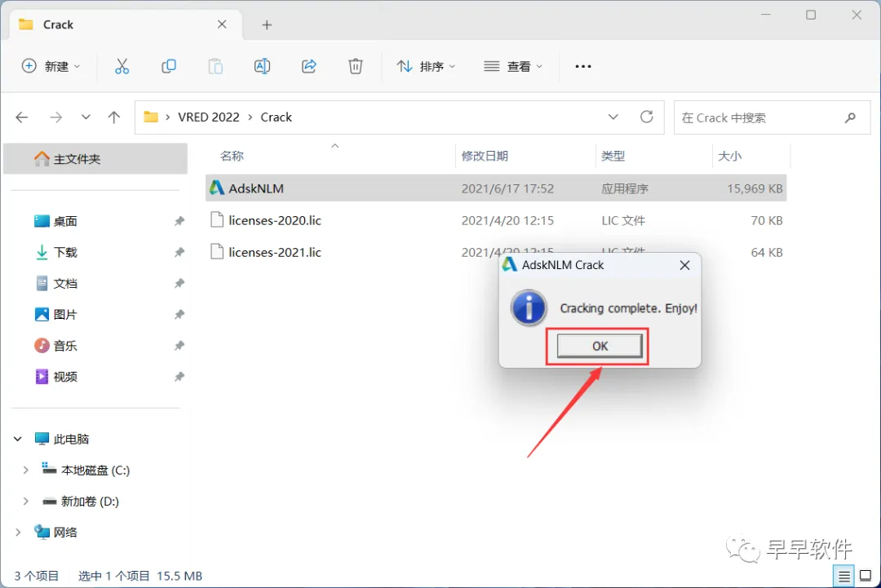Add a new Explorer tab
Image resolution: width=881 pixels, height=588 pixels.
[267, 24]
